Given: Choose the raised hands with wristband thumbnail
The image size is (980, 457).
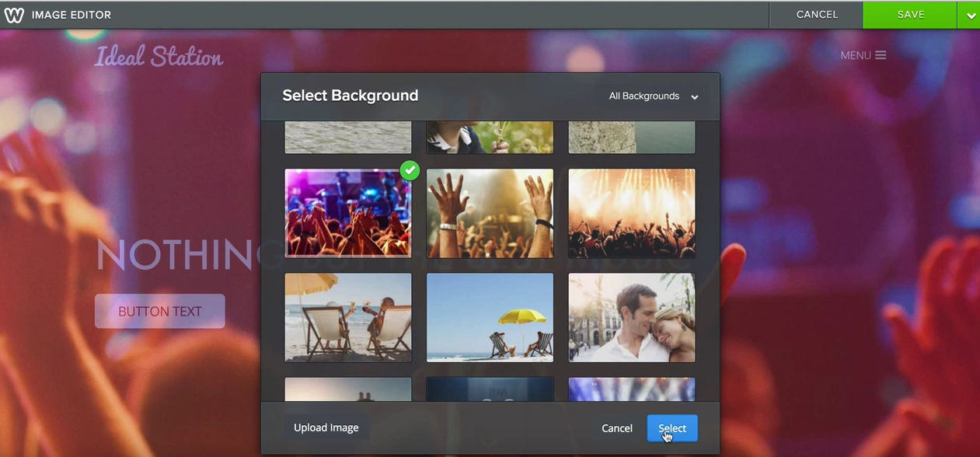Looking at the screenshot, I should click(490, 213).
